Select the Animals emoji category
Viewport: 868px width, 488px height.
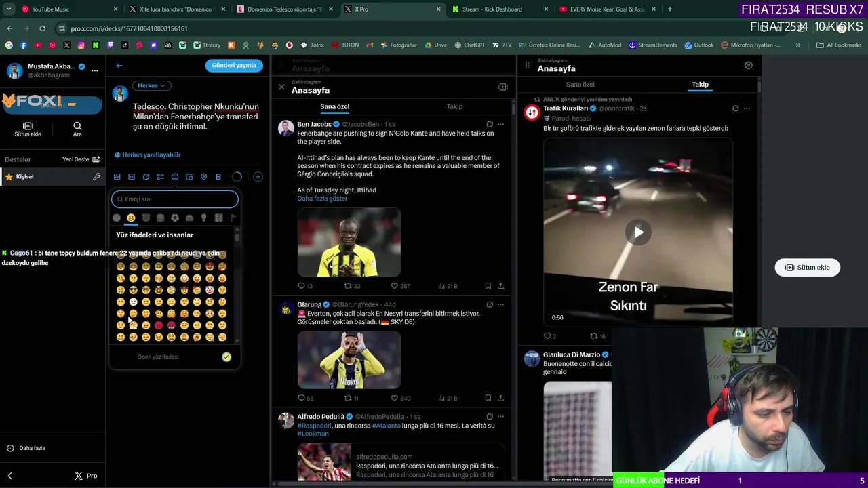tap(146, 218)
